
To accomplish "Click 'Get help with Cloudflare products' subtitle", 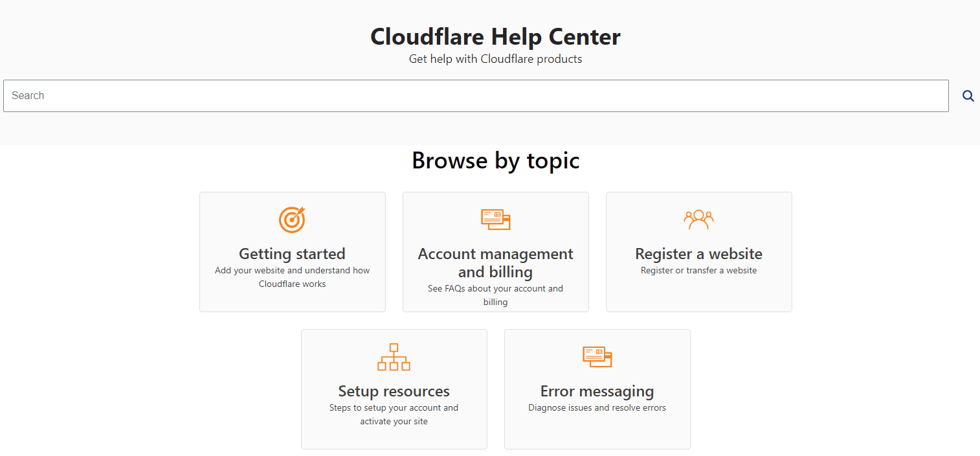I will pos(495,59).
